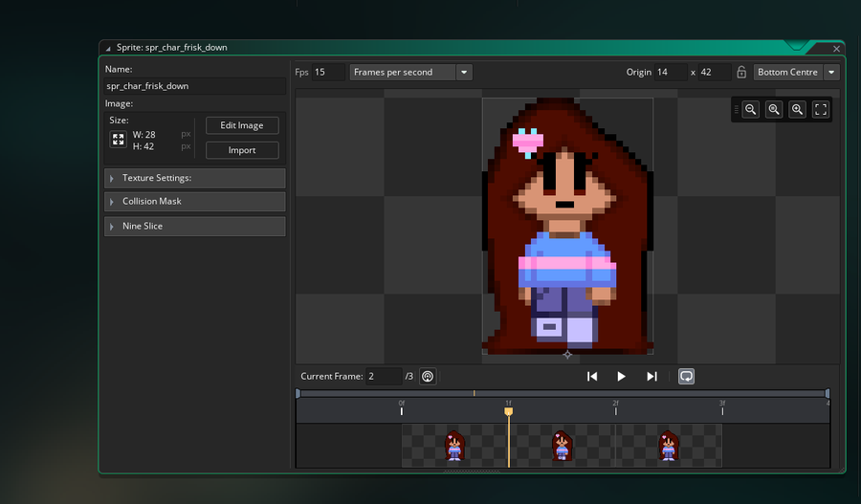Image resolution: width=861 pixels, height=504 pixels.
Task: Click the Edit Image button
Action: pos(242,125)
